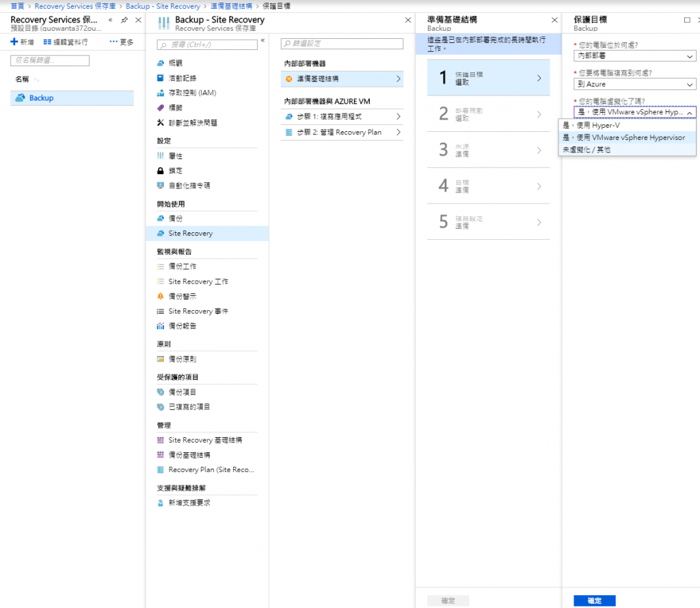The width and height of the screenshot is (700, 608).
Task: Collapse the Recovery Services blade with double chevron
Action: 110,20
